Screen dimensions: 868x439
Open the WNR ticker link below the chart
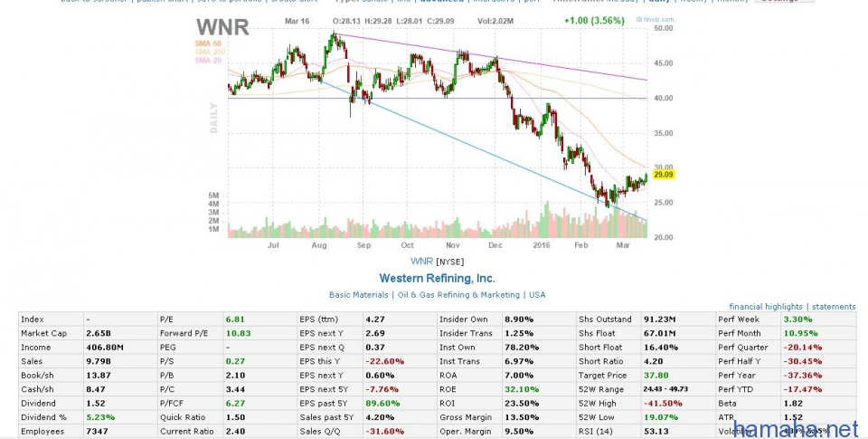tap(421, 262)
